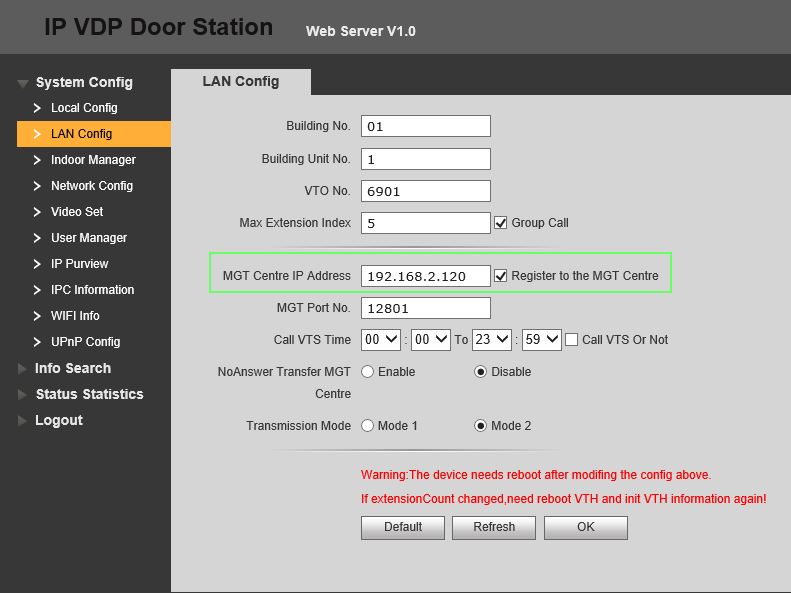
Task: Click the MGT Centre IP Address field
Action: (x=425, y=276)
